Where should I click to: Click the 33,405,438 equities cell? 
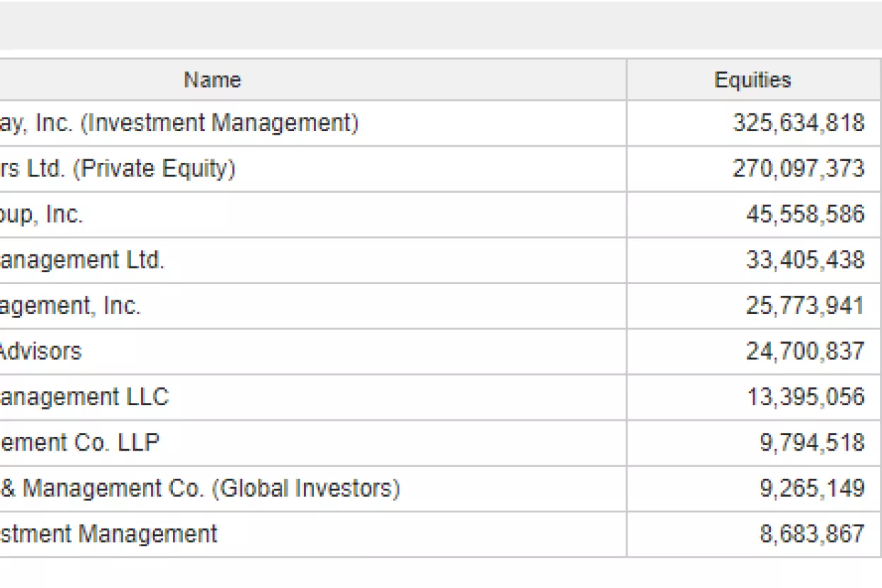point(805,260)
